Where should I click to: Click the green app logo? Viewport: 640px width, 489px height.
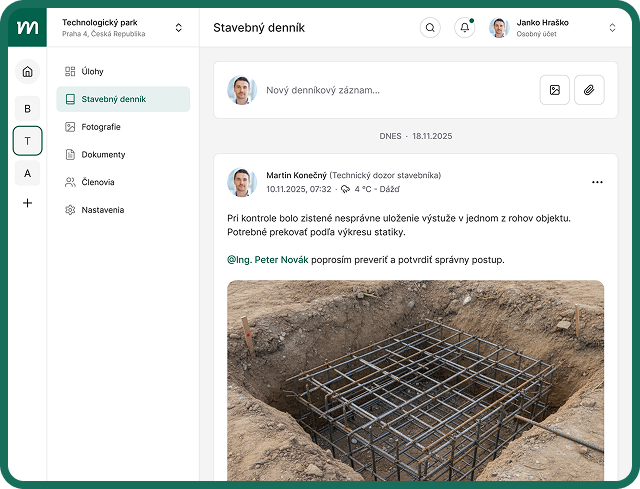coord(27,27)
